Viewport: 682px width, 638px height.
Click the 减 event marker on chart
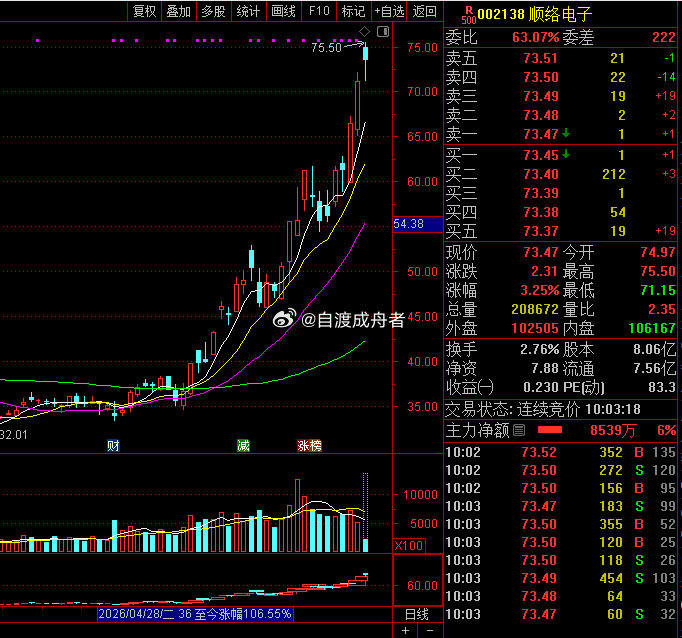tap(243, 445)
